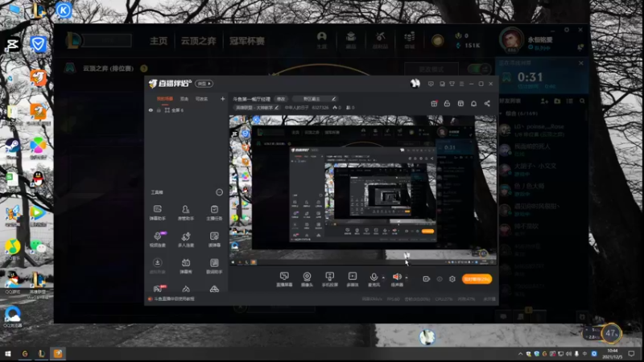Click the summoner avatar in League client

click(x=511, y=40)
